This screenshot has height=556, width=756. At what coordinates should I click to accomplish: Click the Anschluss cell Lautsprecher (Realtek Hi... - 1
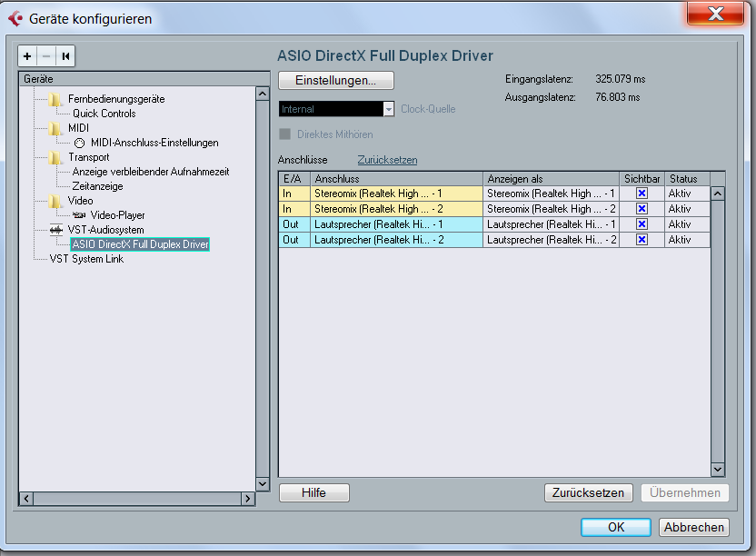click(397, 224)
